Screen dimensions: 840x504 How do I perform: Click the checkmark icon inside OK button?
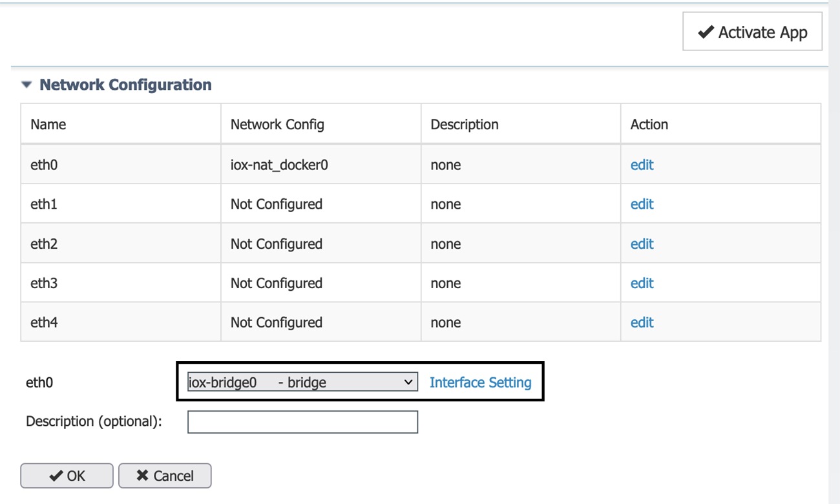coord(55,476)
